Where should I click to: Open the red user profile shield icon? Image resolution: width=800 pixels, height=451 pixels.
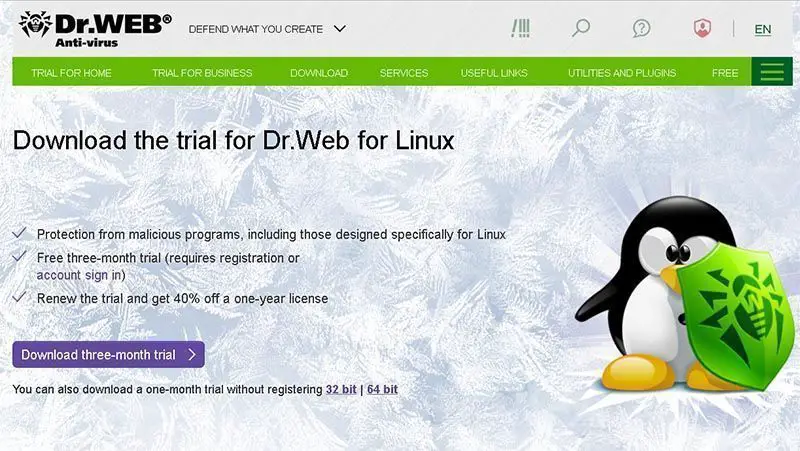(702, 28)
